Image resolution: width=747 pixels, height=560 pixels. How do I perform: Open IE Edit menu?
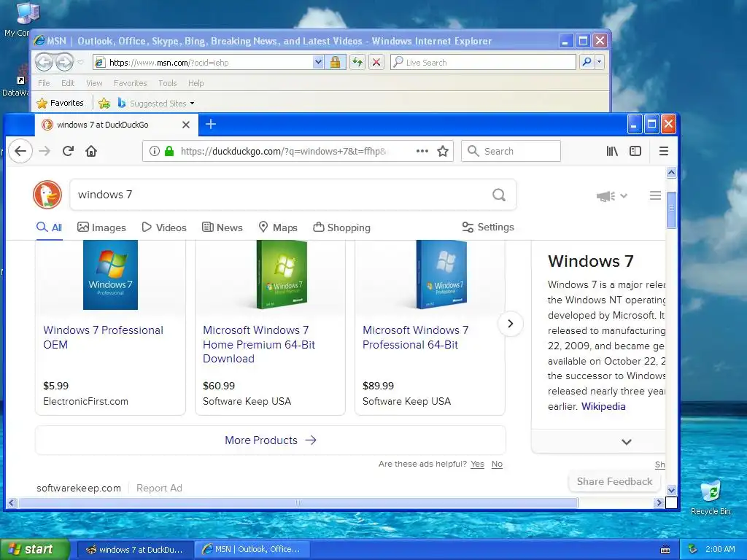click(68, 83)
